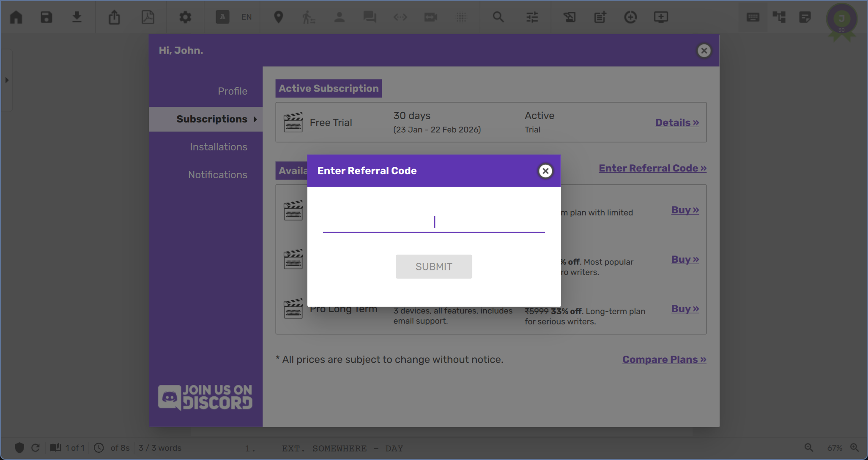Click the Compare Plans link

pyautogui.click(x=664, y=359)
